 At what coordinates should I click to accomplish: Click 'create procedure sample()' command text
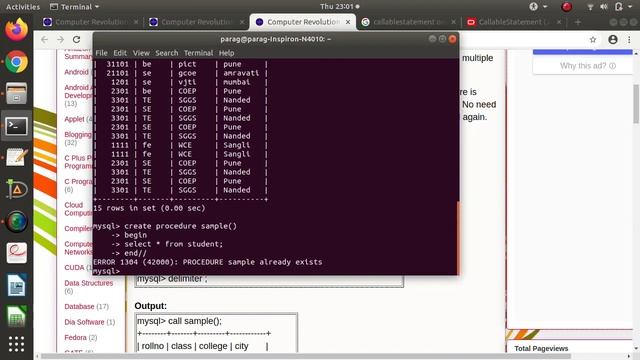pos(180,226)
